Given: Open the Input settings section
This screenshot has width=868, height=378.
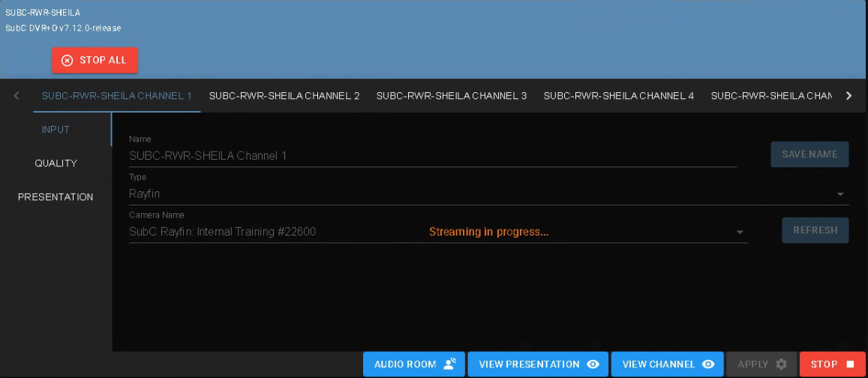Looking at the screenshot, I should (56, 130).
